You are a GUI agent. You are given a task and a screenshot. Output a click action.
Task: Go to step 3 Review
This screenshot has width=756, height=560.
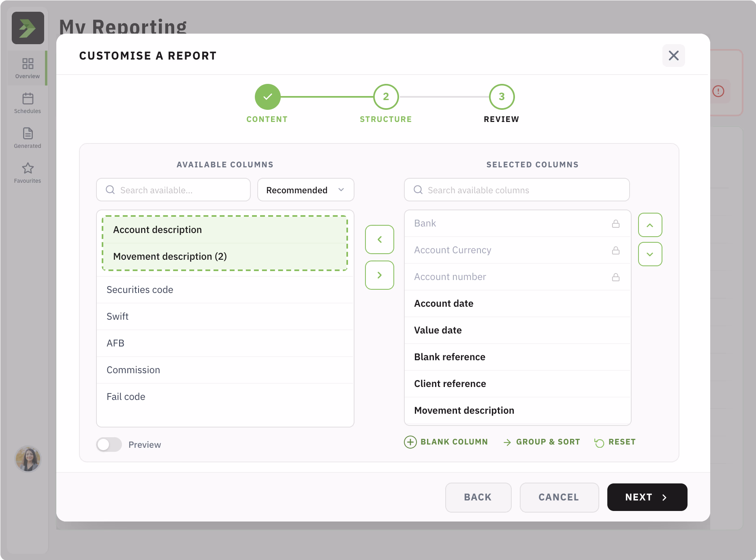click(x=502, y=97)
